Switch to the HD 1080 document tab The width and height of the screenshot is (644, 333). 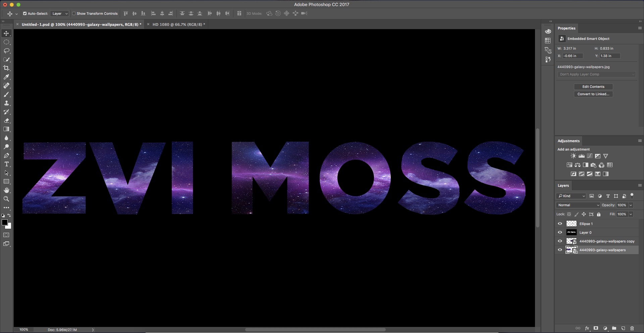(179, 24)
